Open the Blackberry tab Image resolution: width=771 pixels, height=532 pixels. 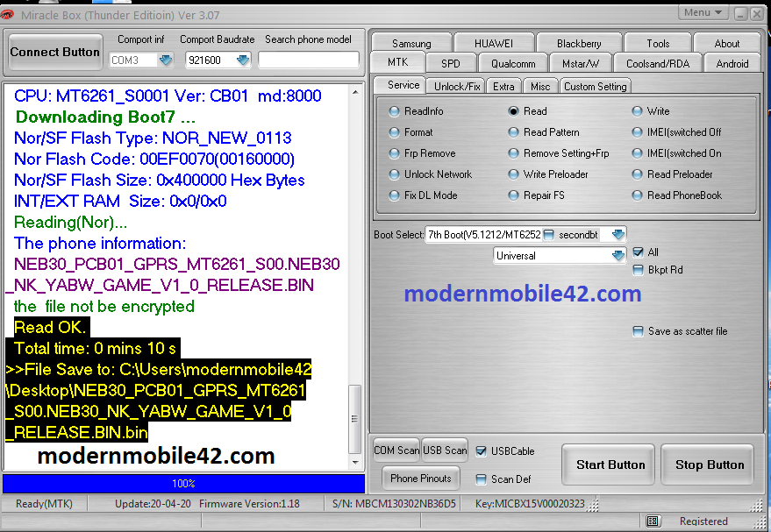(579, 43)
